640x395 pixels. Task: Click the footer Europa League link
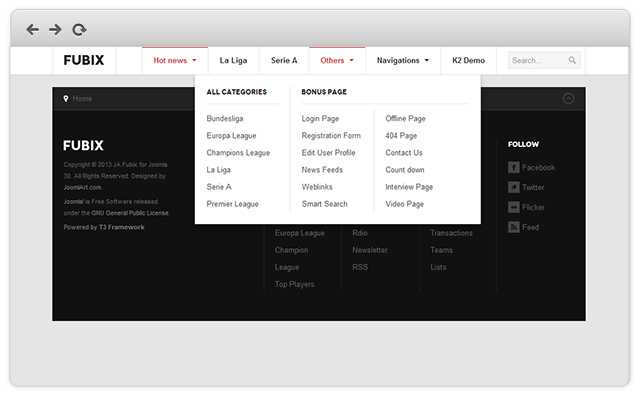[x=300, y=233]
